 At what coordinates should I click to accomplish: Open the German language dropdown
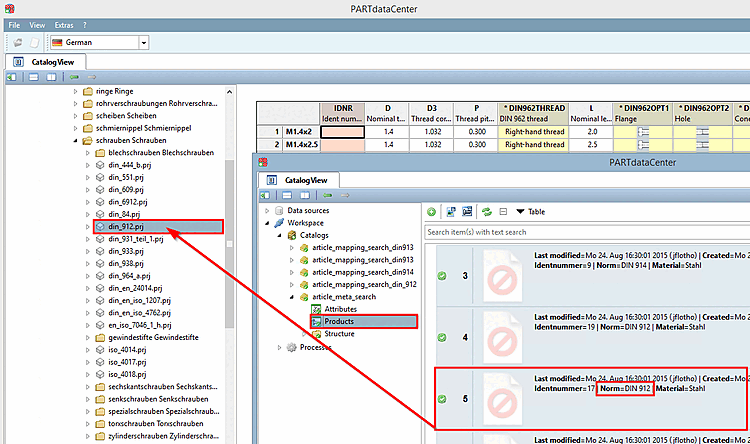click(143, 43)
